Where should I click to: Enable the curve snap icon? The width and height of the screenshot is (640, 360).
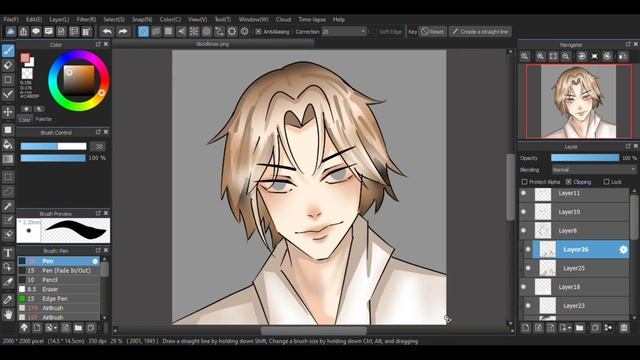coord(219,31)
